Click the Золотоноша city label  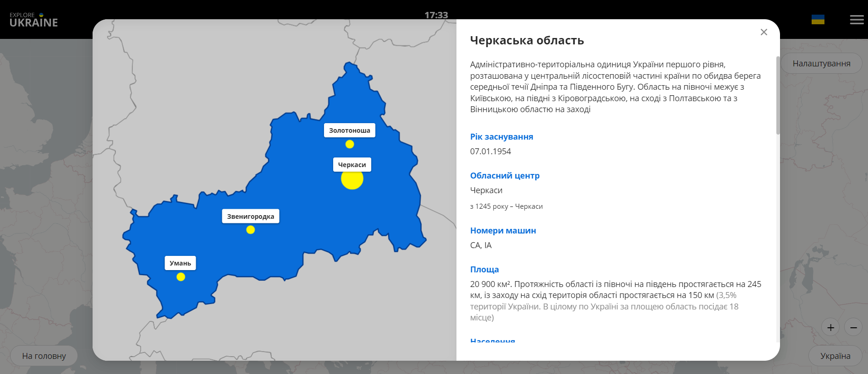[x=349, y=130]
